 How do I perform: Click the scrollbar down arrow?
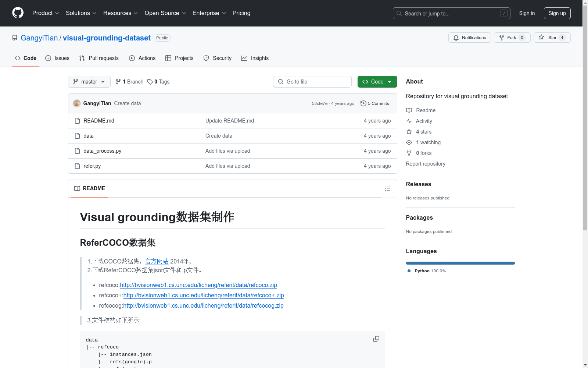click(x=585, y=365)
